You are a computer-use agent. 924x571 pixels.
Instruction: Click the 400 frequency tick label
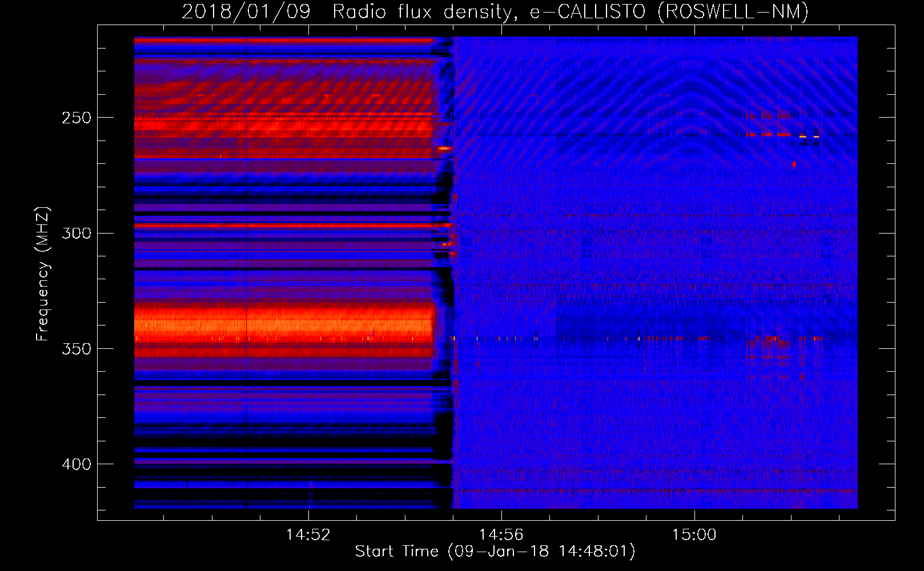tap(77, 464)
